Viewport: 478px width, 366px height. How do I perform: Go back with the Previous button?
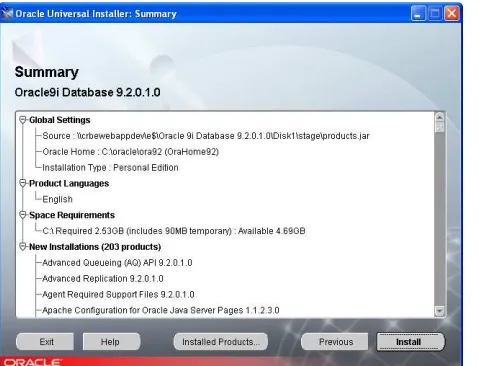335,342
